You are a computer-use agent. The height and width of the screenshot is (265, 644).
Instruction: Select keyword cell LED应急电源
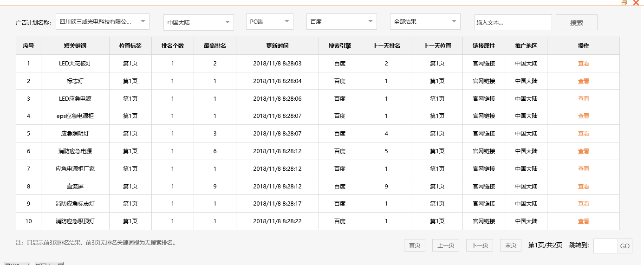[75, 98]
